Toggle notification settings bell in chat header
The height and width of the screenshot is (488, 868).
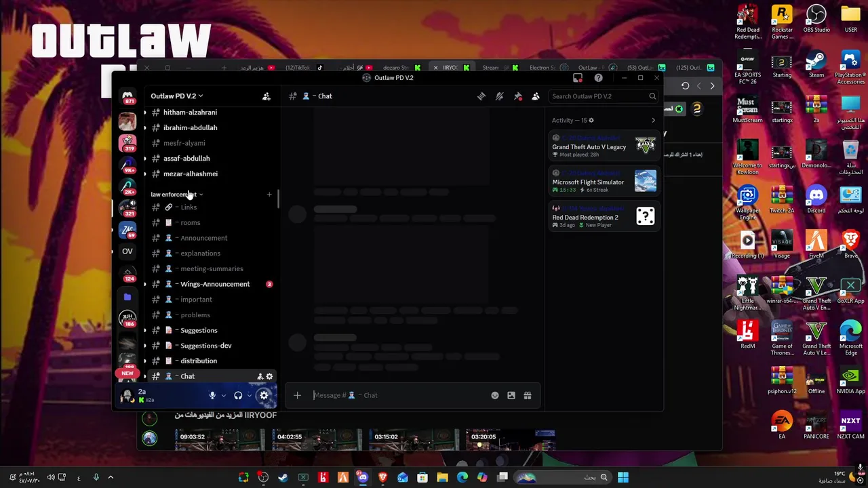500,96
